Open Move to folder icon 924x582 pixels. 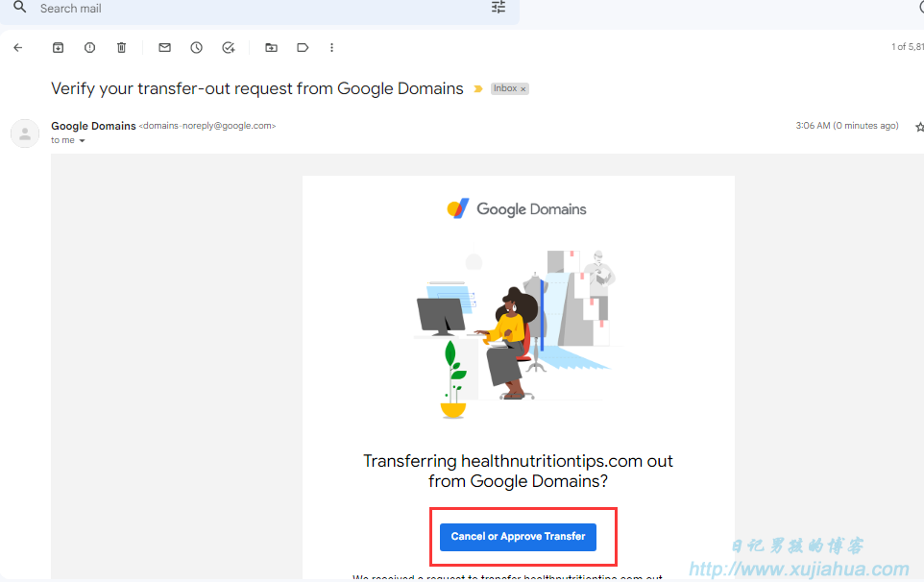271,48
